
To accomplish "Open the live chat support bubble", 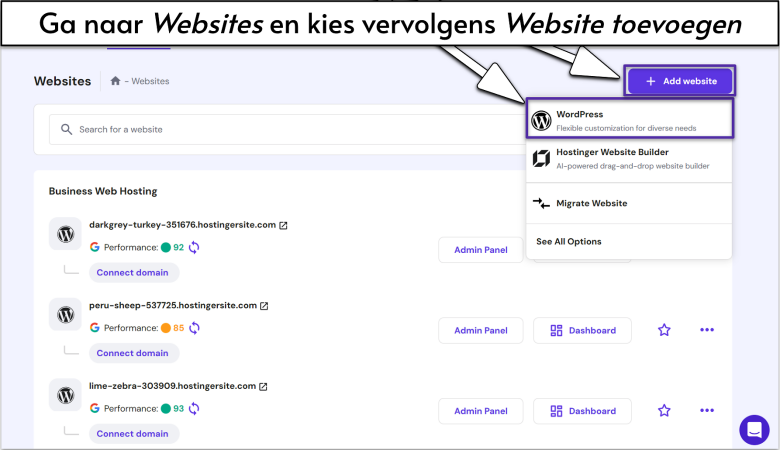I will point(754,430).
